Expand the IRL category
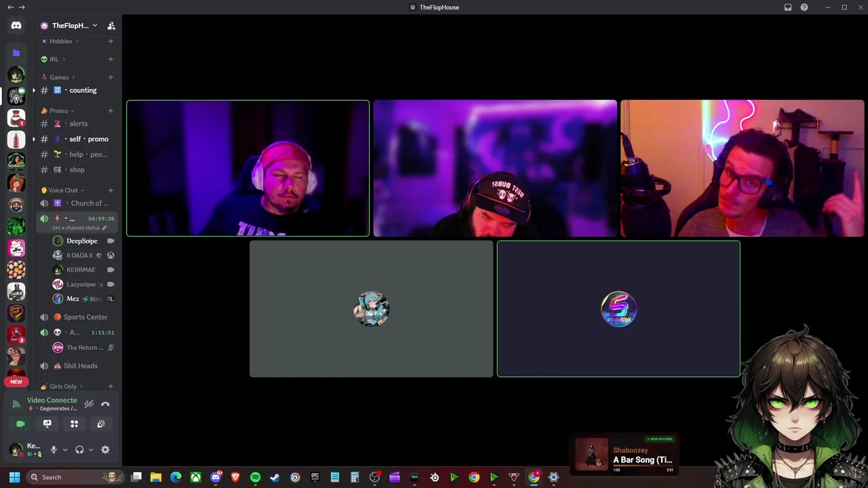This screenshot has width=868, height=488. [x=54, y=59]
